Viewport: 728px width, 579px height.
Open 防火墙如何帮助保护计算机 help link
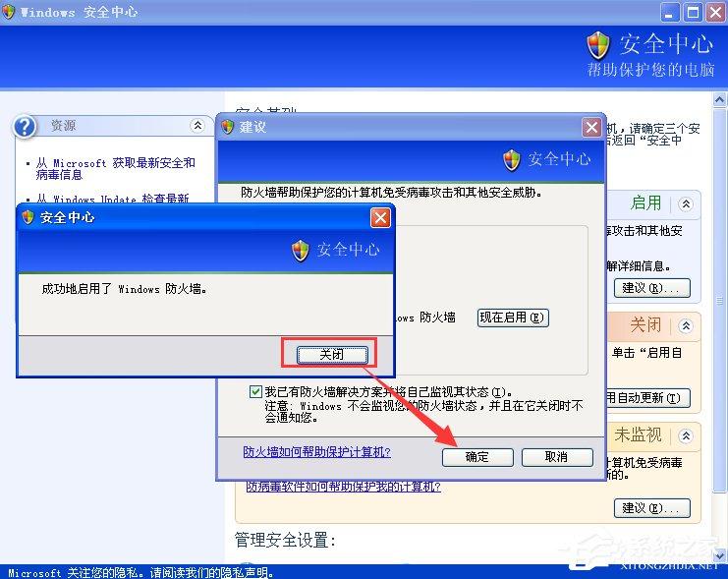[316, 452]
